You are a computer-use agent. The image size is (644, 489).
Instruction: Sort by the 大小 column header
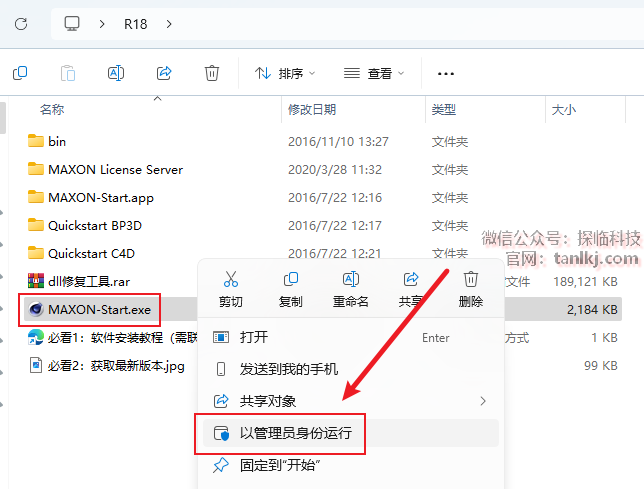(x=564, y=110)
